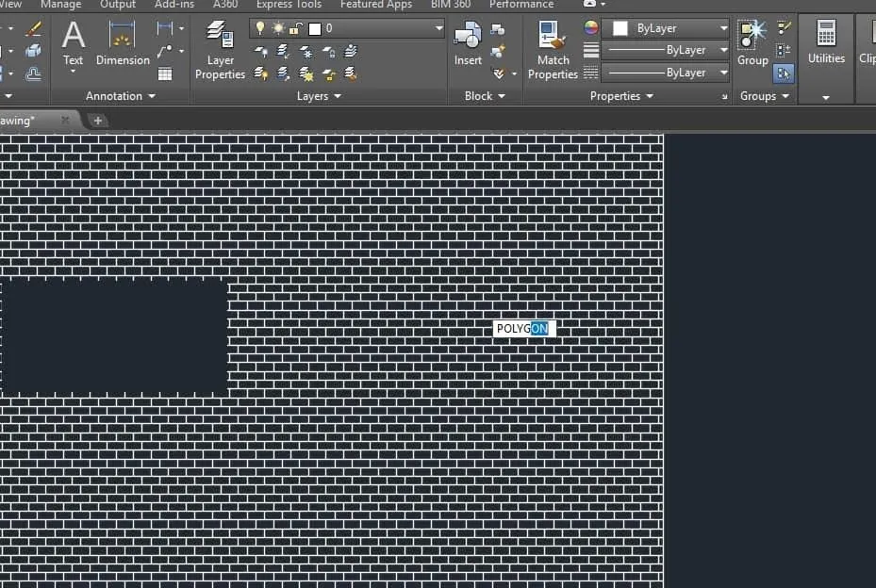Image resolution: width=876 pixels, height=588 pixels.
Task: Open the ByLayer color dropdown
Action: point(723,28)
